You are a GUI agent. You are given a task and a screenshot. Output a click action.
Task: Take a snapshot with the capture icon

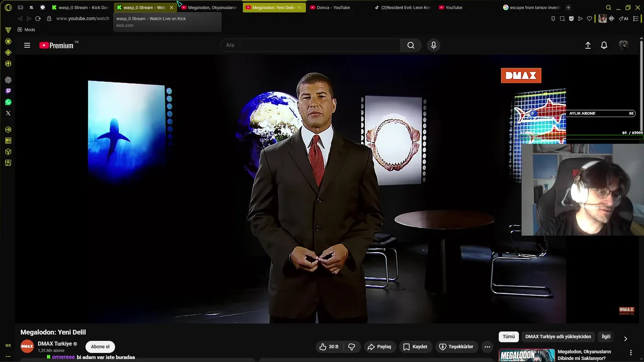562,19
